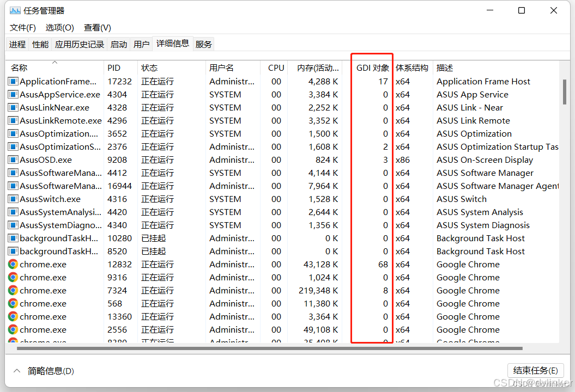
Task: Select memory value 219,348 K
Action: tap(318, 291)
